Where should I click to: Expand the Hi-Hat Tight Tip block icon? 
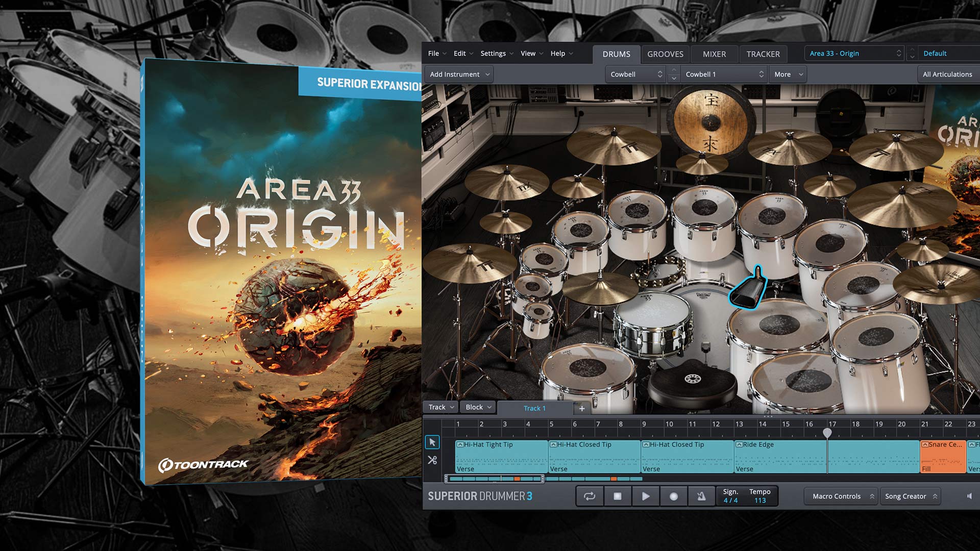[460, 444]
